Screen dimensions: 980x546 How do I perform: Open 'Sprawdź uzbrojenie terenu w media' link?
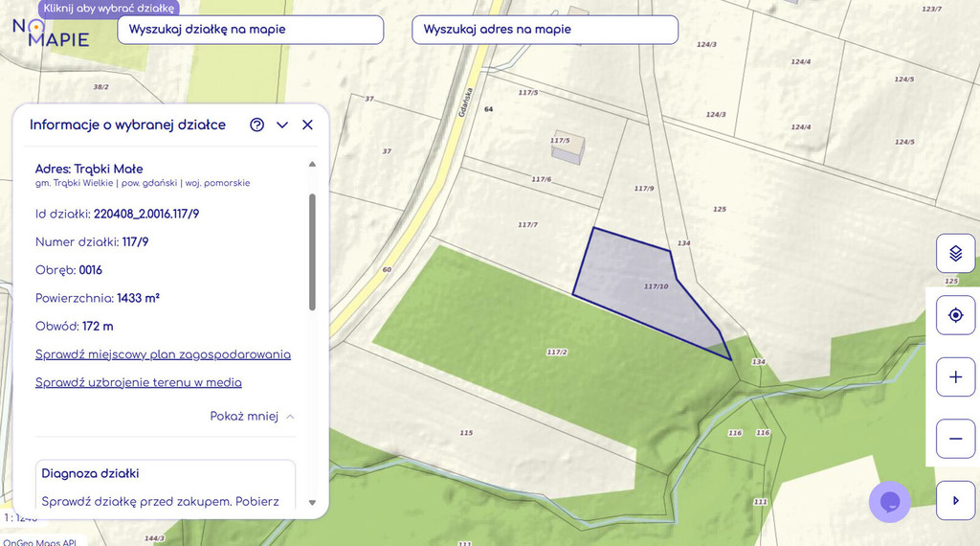click(139, 382)
